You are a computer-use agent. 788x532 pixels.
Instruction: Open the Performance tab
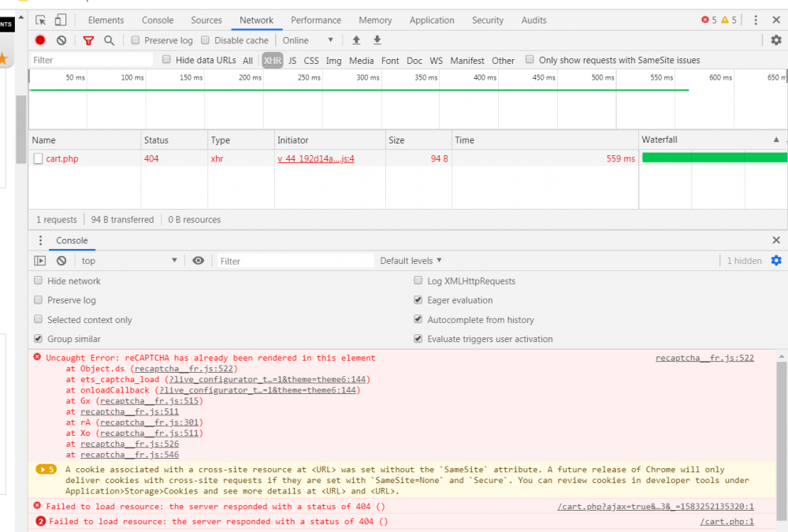(x=316, y=20)
